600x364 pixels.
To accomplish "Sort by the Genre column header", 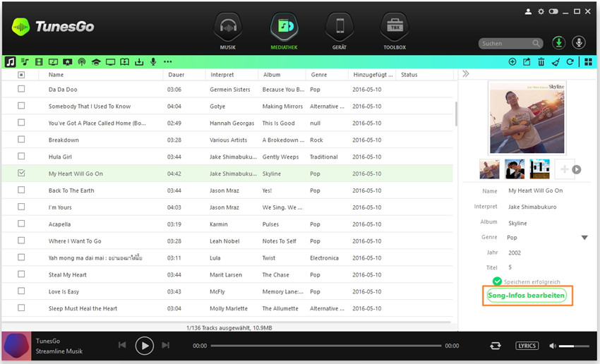I will 319,75.
